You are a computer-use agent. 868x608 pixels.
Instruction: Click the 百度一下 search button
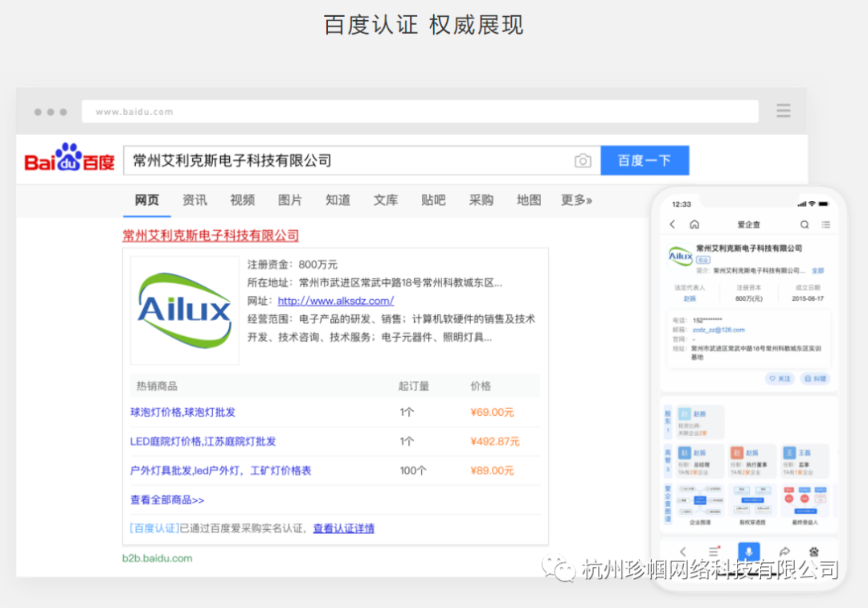point(645,160)
